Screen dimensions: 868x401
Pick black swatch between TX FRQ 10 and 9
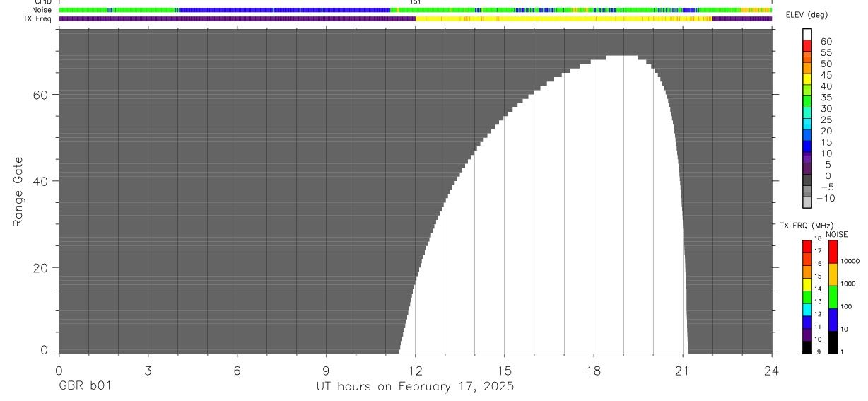point(807,347)
